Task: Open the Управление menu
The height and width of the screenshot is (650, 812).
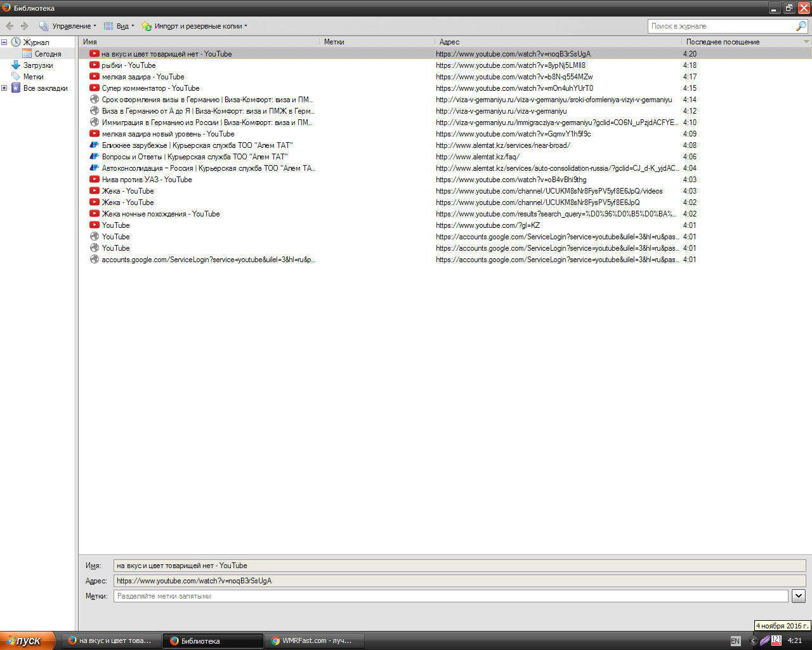Action: [68, 26]
